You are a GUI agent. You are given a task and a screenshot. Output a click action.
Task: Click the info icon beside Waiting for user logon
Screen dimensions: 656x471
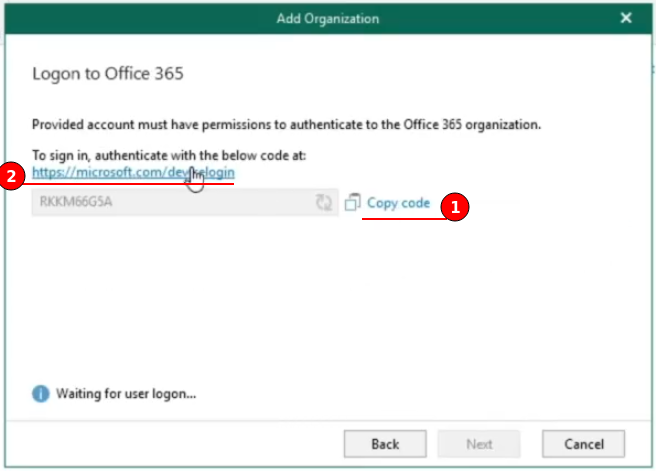[x=41, y=394]
